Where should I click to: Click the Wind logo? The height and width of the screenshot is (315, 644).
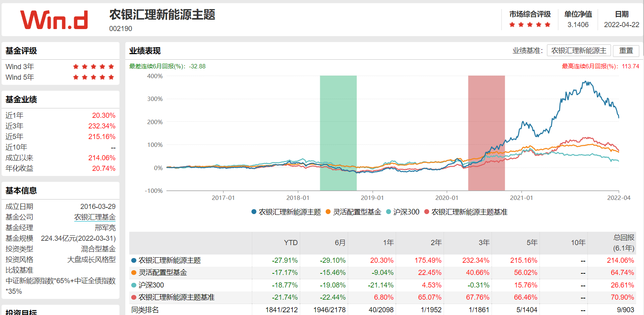pos(54,20)
